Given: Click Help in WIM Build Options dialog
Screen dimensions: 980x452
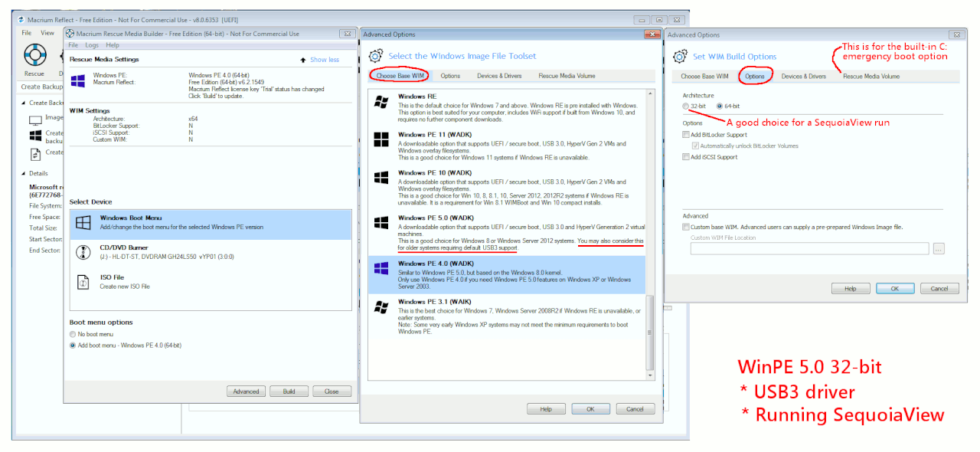Looking at the screenshot, I should click(x=851, y=289).
